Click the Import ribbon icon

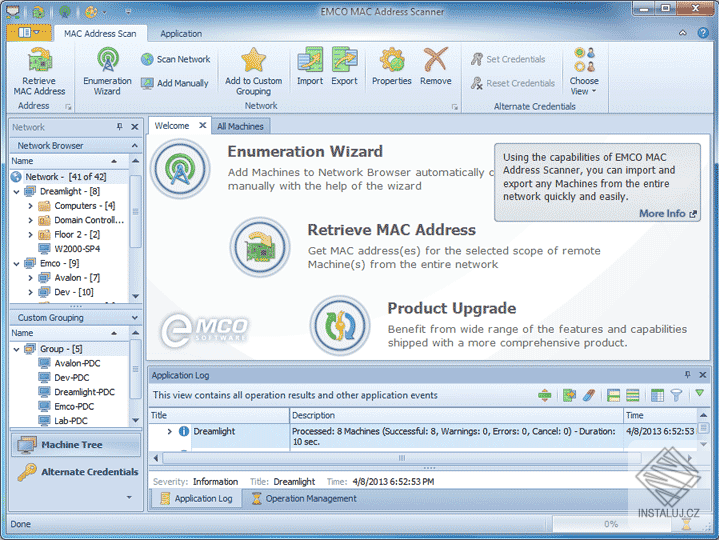coord(310,66)
